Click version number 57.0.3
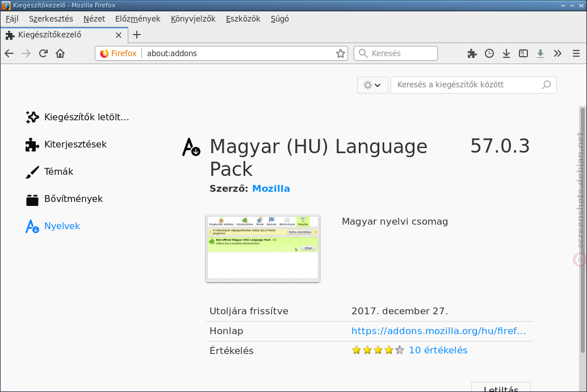This screenshot has height=392, width=587. [500, 146]
